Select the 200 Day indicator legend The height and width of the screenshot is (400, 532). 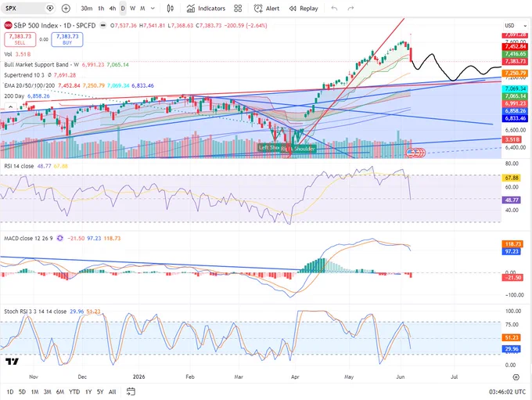click(27, 96)
